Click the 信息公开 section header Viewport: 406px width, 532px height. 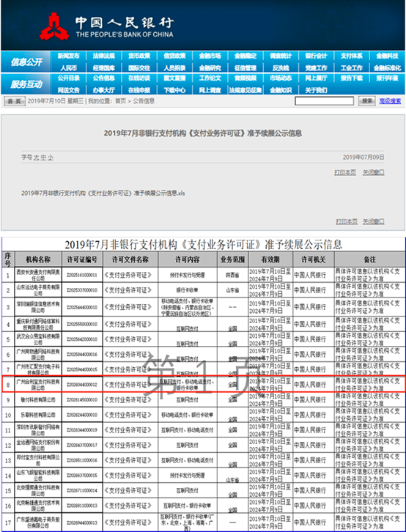tap(26, 62)
